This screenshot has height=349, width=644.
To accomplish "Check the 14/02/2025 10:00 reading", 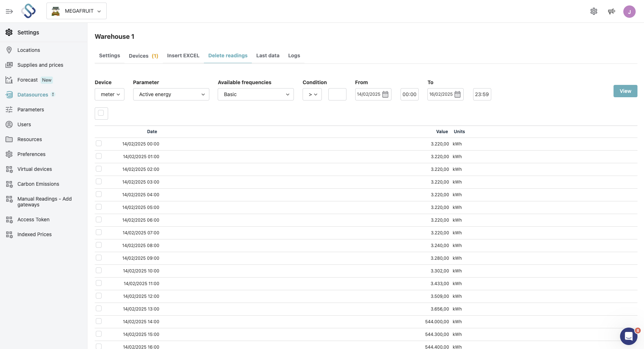I will (x=99, y=271).
